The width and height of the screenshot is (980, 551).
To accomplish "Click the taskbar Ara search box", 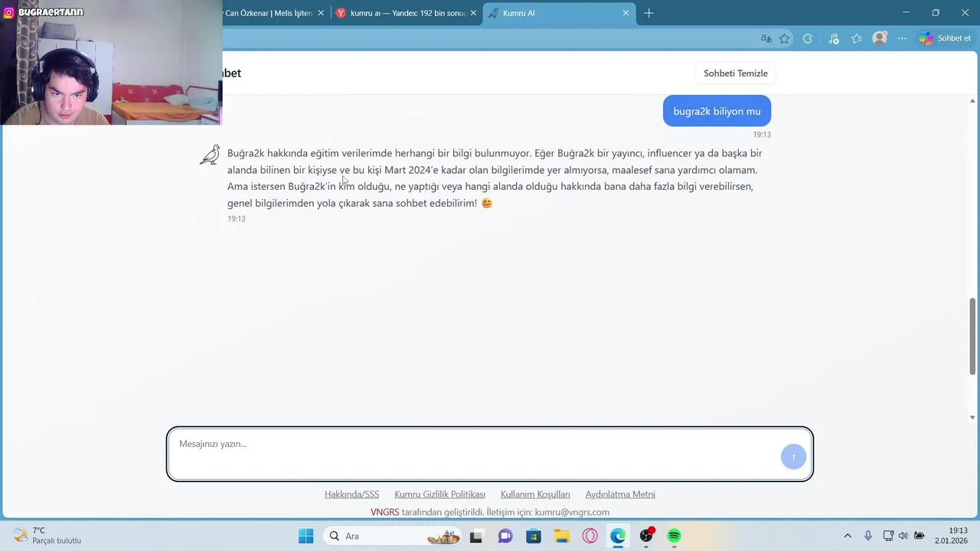I will pos(392,536).
